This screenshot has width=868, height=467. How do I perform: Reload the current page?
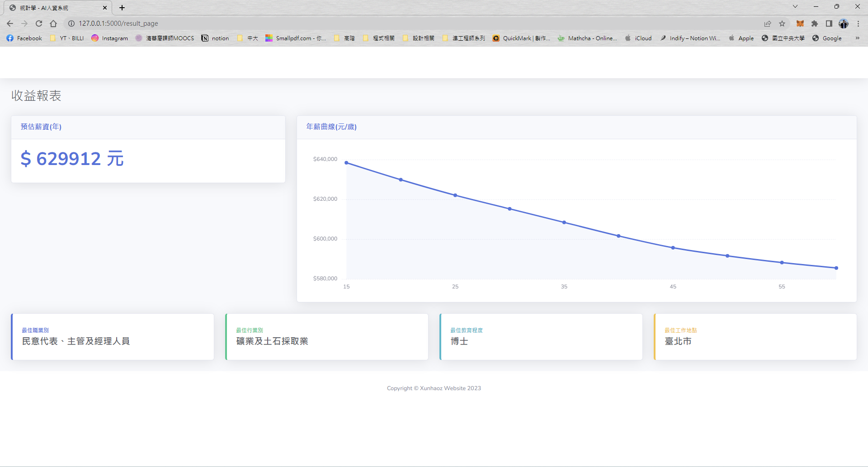tap(39, 24)
